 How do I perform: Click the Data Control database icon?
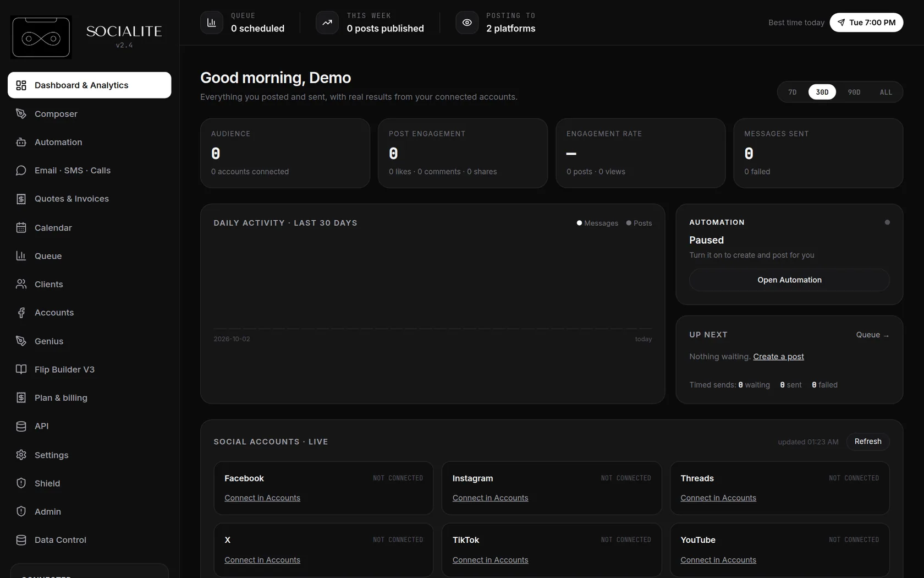click(x=21, y=540)
